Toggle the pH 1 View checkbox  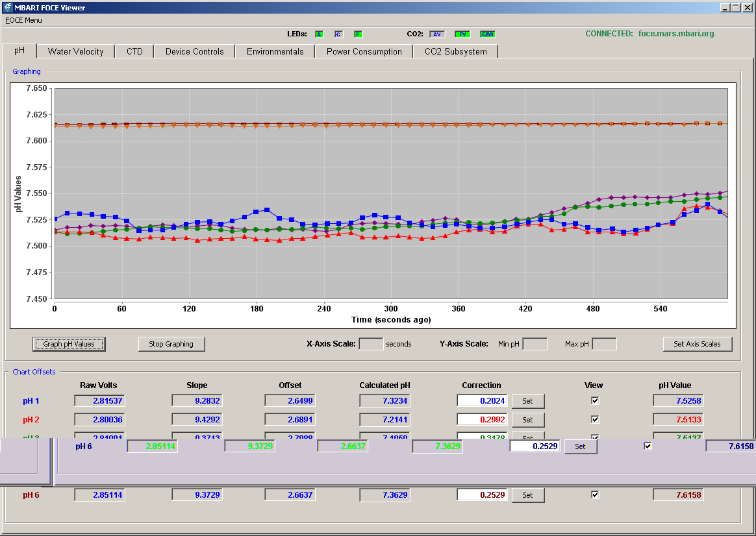[595, 400]
